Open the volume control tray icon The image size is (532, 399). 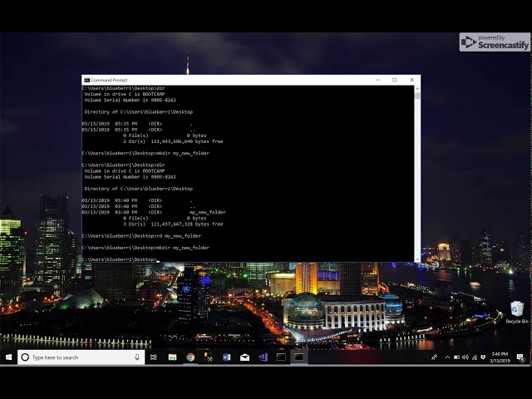tap(465, 357)
